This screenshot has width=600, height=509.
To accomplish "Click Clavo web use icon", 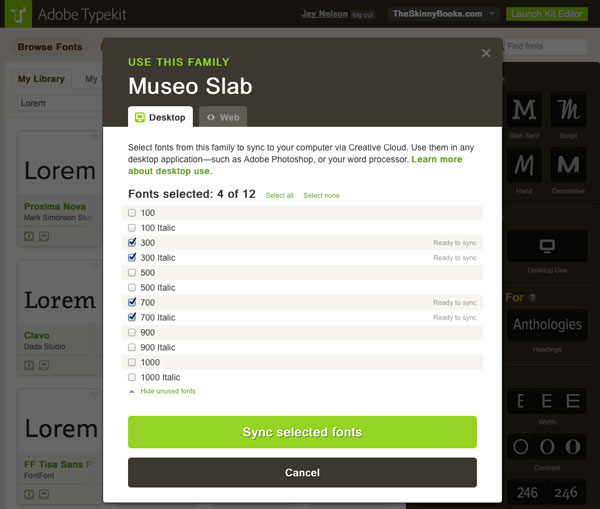I will [29, 365].
